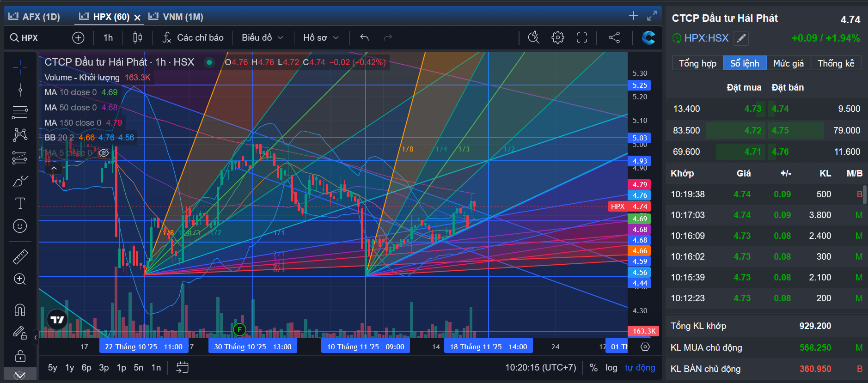The image size is (868, 383).
Task: Open the Biểu đồ dropdown
Action: 263,37
